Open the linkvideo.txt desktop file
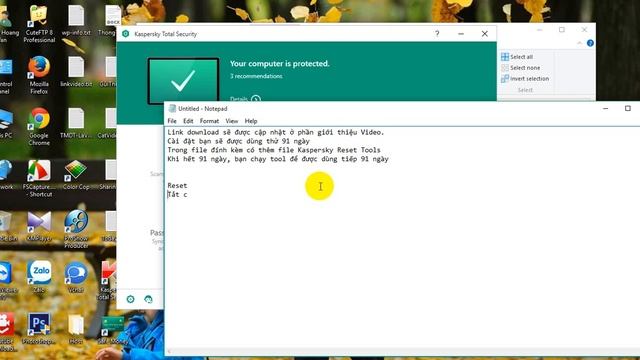Viewport: 640px width, 360px height. [x=76, y=72]
